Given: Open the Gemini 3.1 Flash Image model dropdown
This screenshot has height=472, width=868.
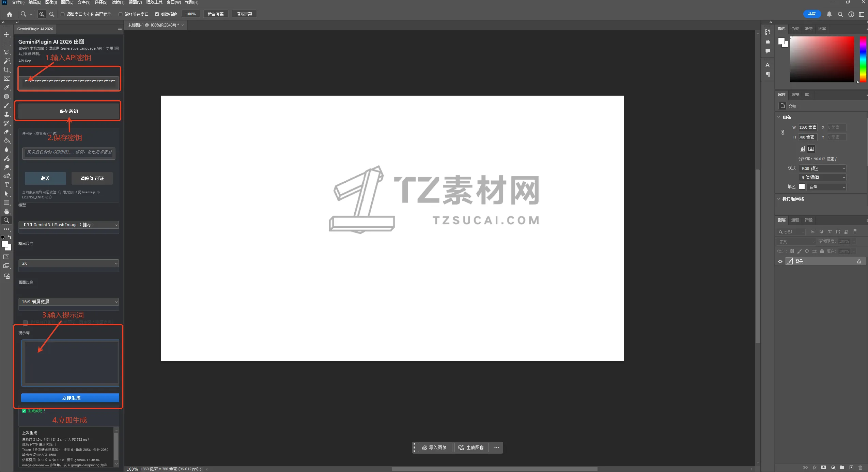Looking at the screenshot, I should 68,225.
